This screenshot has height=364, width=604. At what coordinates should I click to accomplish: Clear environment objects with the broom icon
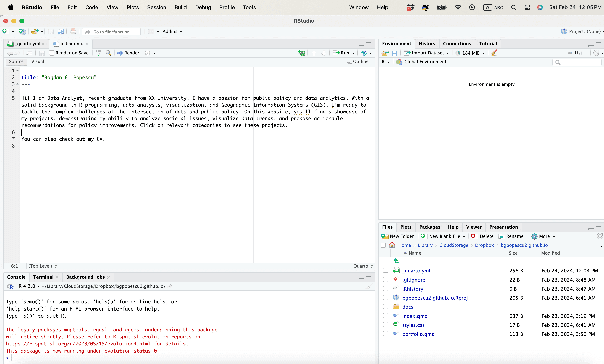pos(494,53)
